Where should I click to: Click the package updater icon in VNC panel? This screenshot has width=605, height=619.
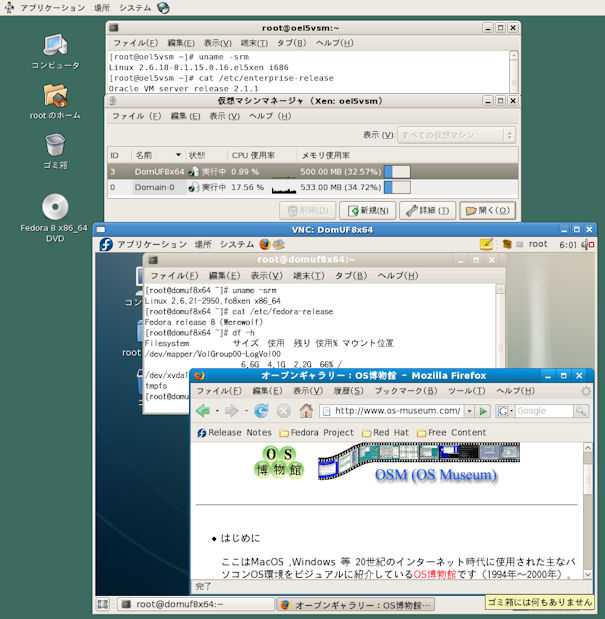[x=507, y=244]
